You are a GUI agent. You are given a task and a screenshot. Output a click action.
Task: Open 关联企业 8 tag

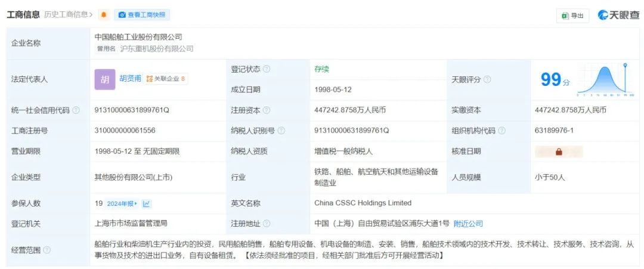tap(166, 79)
